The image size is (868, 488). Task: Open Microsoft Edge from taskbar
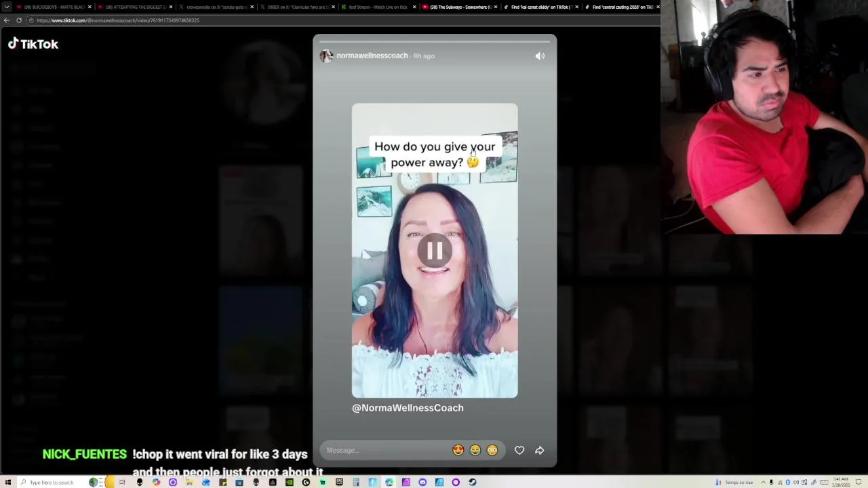tap(389, 483)
